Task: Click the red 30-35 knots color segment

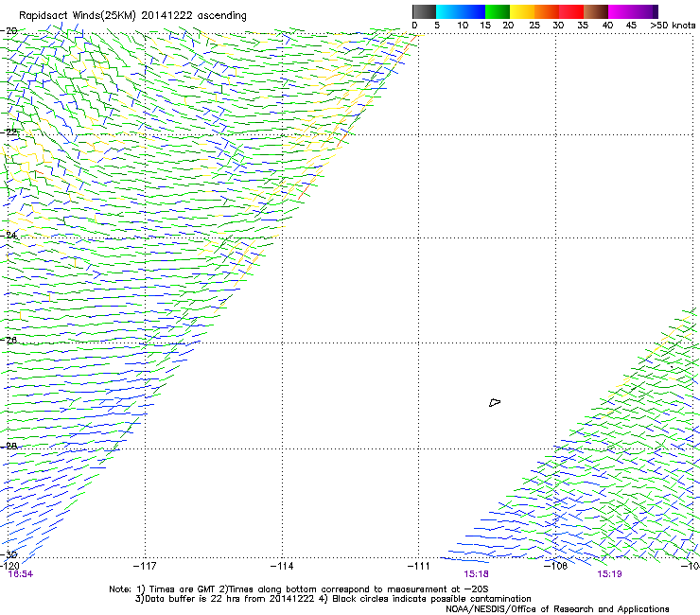Action: (x=571, y=11)
